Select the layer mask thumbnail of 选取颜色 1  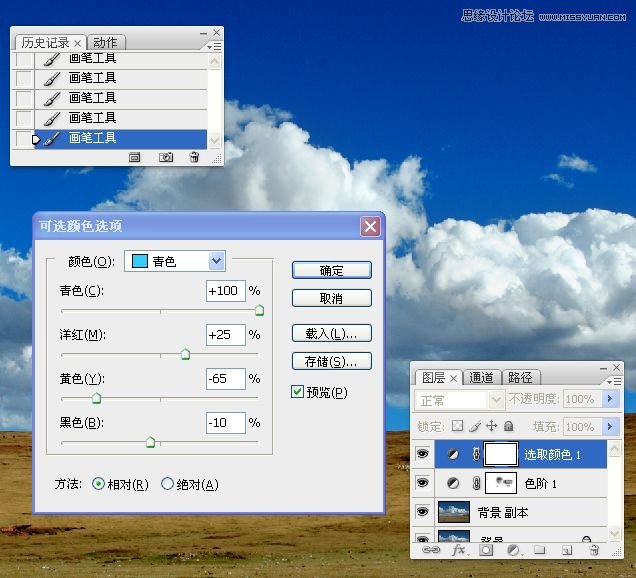click(x=501, y=454)
